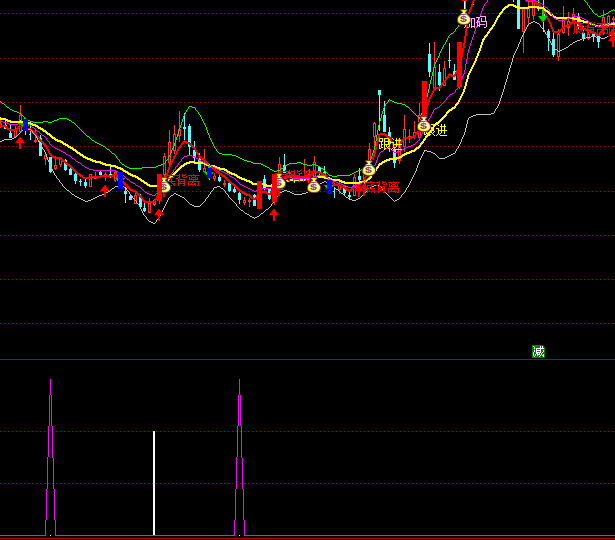This screenshot has width=615, height=540.
Task: Click the green down arrow at chart top
Action: (542, 17)
